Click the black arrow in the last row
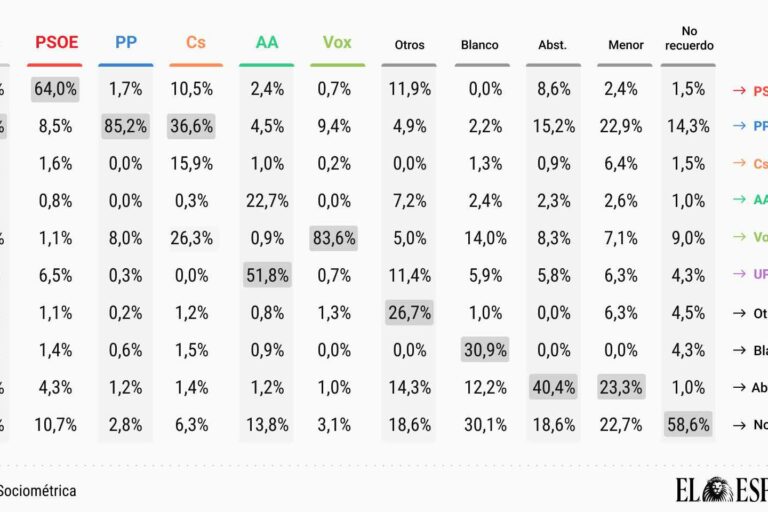Screen dimensions: 768x512 coord(740,425)
